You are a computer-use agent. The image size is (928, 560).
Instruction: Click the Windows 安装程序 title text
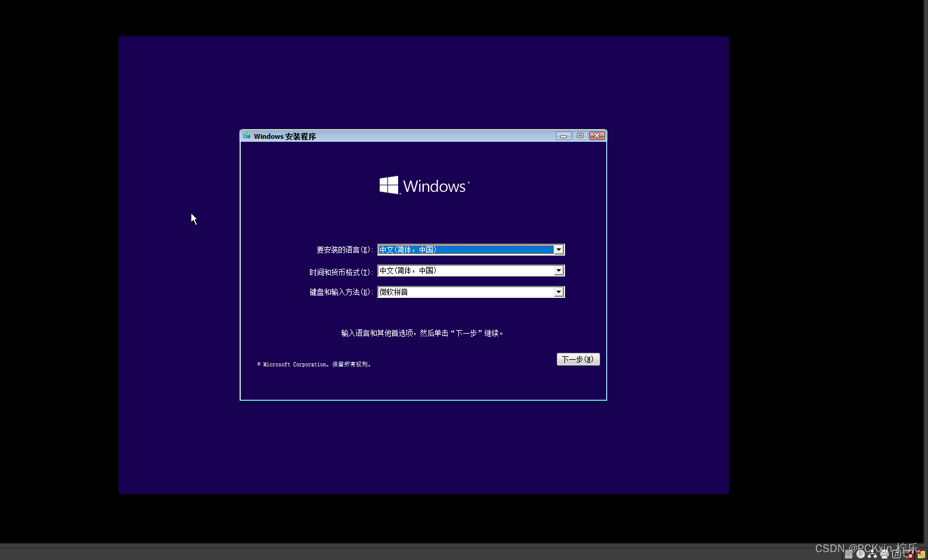[285, 136]
